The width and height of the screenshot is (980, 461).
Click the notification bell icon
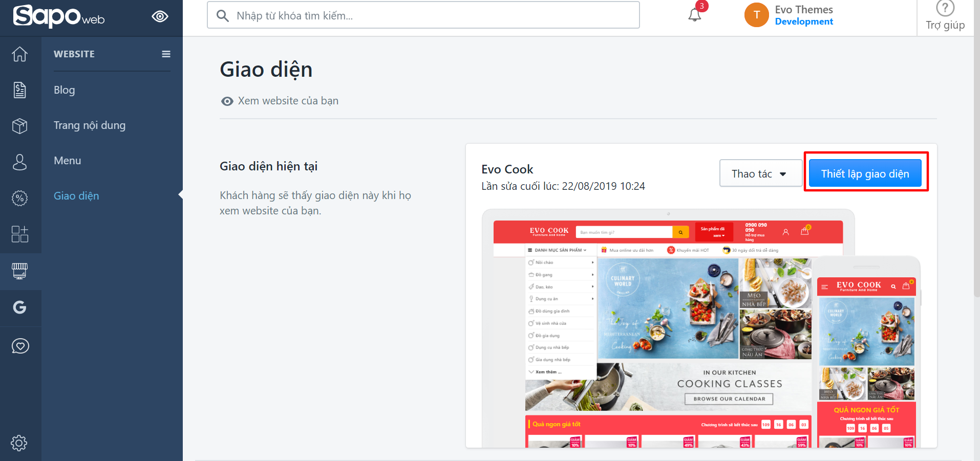695,14
